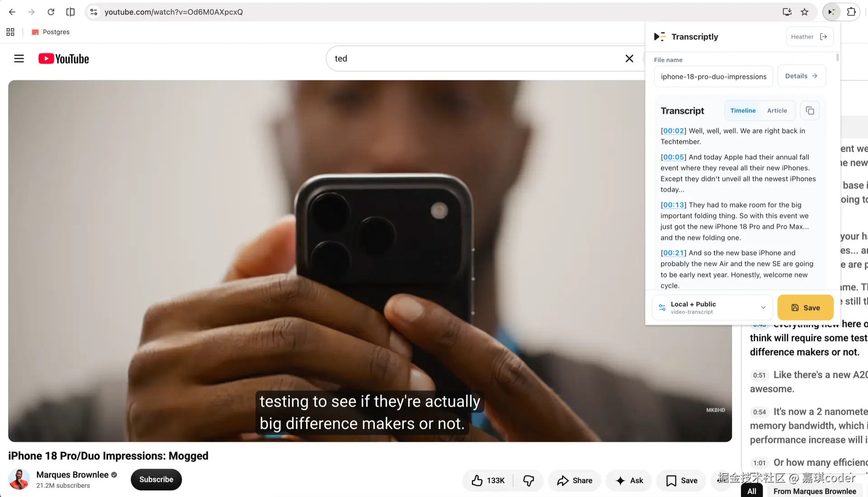Dislike the video
This screenshot has width=868, height=497.
tap(528, 481)
